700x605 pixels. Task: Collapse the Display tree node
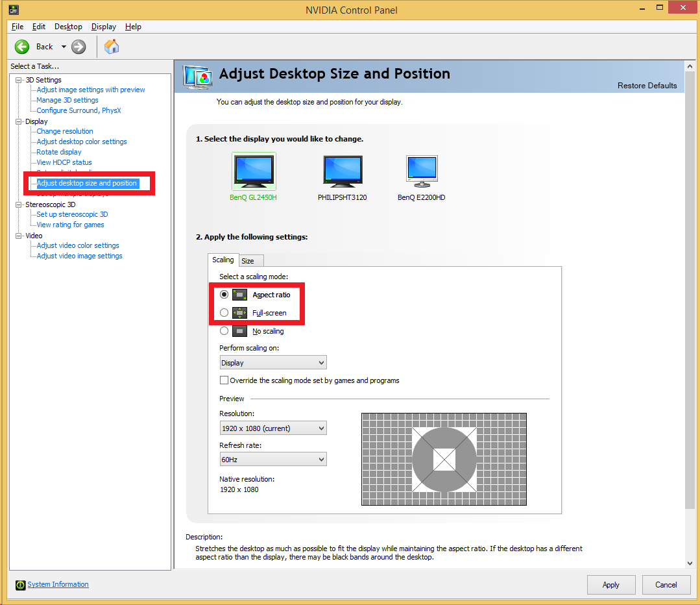(19, 121)
